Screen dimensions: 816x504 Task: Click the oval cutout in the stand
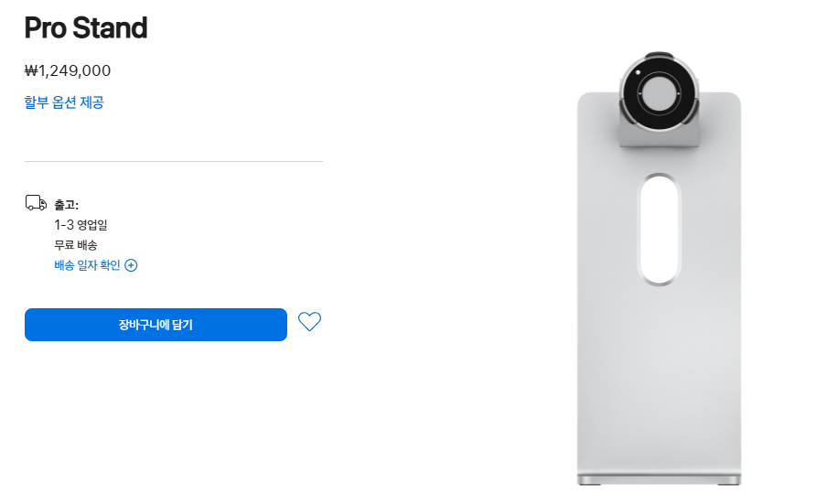tap(660, 230)
